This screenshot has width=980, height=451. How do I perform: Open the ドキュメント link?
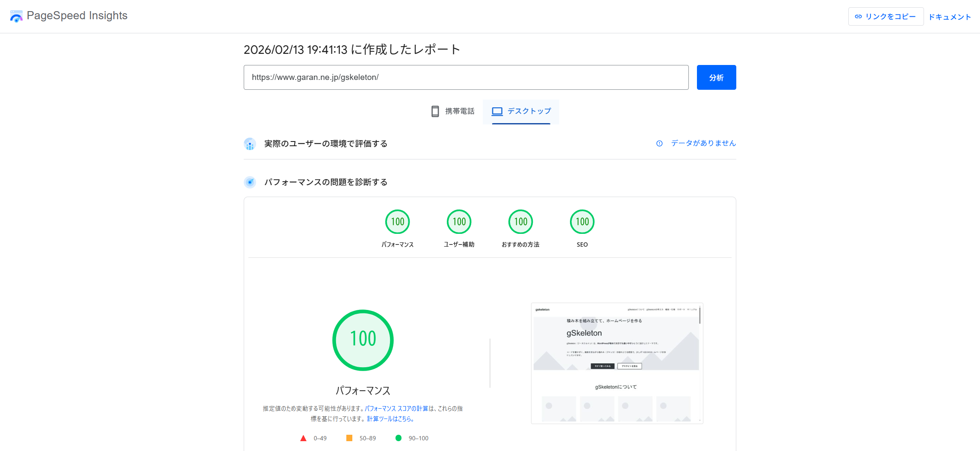950,17
